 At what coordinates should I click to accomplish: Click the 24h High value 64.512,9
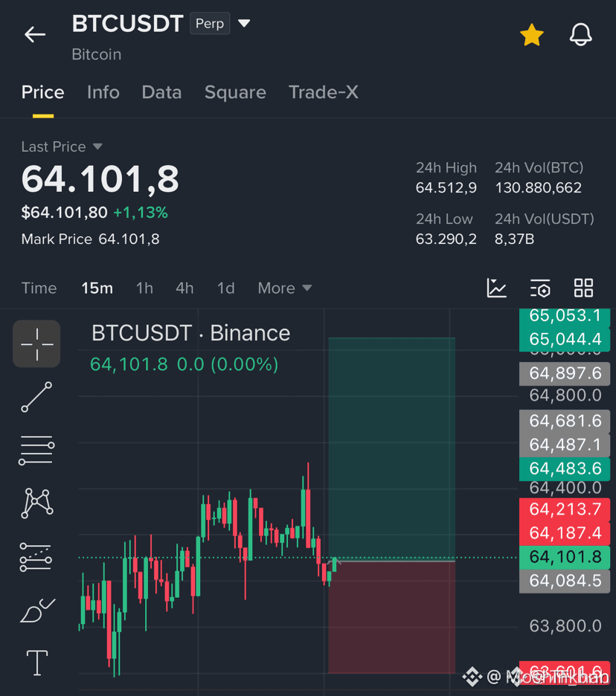click(446, 188)
